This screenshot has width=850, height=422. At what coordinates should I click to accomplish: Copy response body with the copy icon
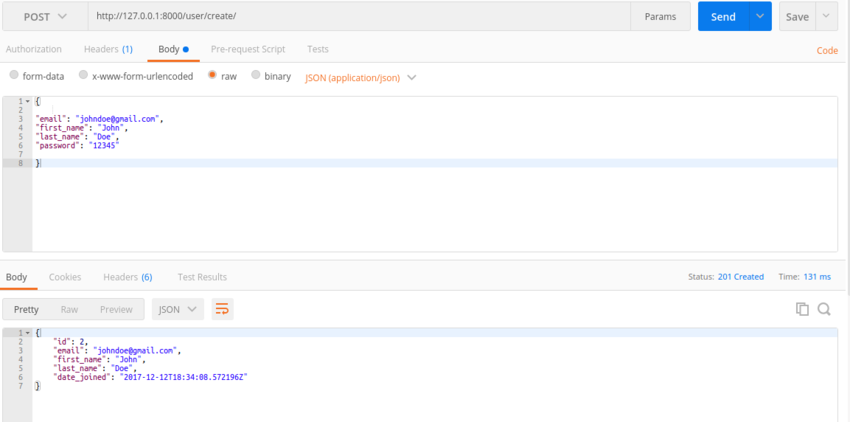(x=802, y=309)
